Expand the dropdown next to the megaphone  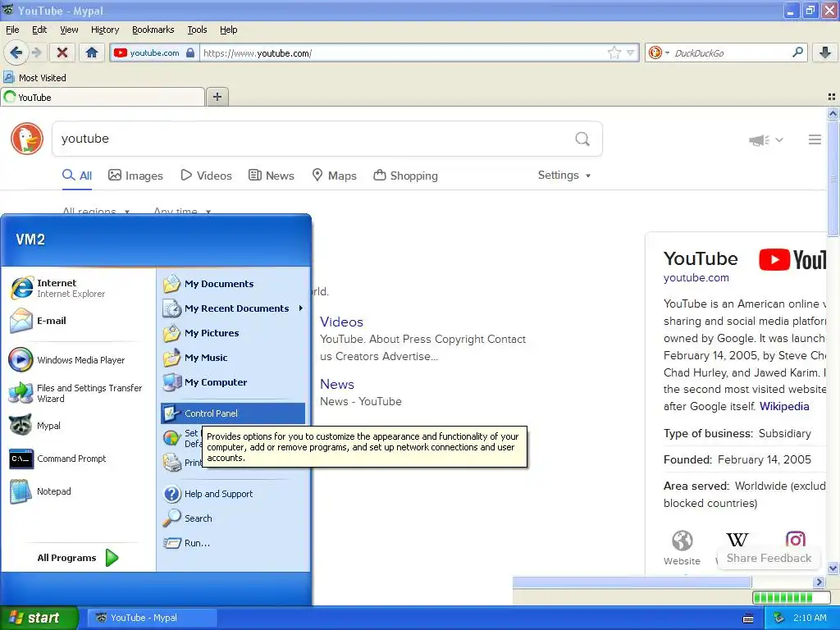click(779, 139)
